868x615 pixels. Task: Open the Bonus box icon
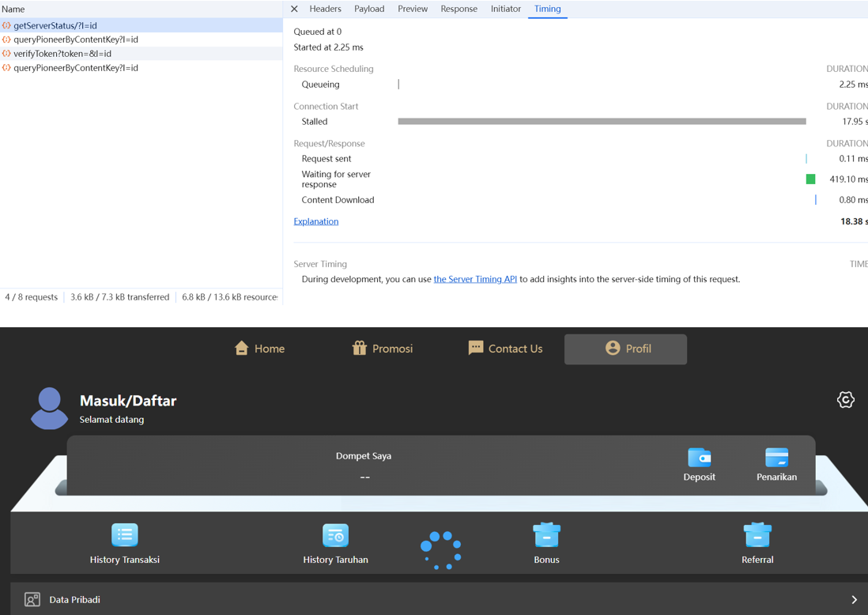[546, 535]
